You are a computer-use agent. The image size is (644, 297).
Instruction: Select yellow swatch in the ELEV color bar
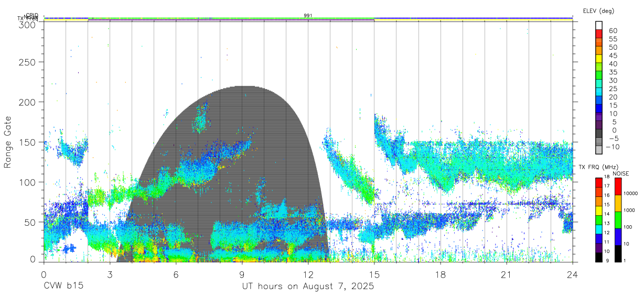599,59
